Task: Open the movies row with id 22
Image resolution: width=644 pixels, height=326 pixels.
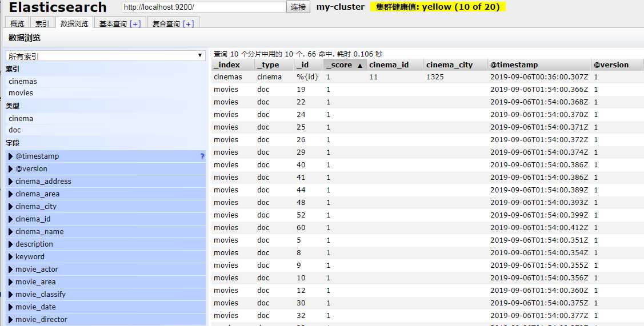Action: (x=427, y=102)
